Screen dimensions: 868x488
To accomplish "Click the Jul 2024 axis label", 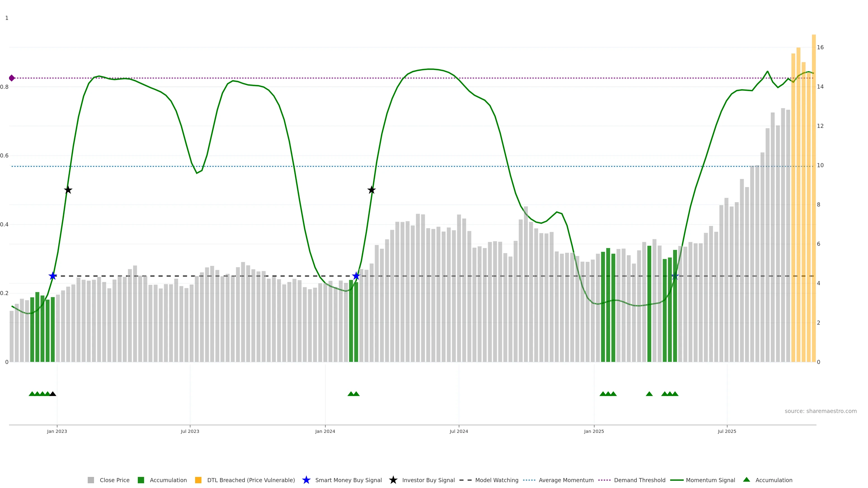I will (x=459, y=431).
